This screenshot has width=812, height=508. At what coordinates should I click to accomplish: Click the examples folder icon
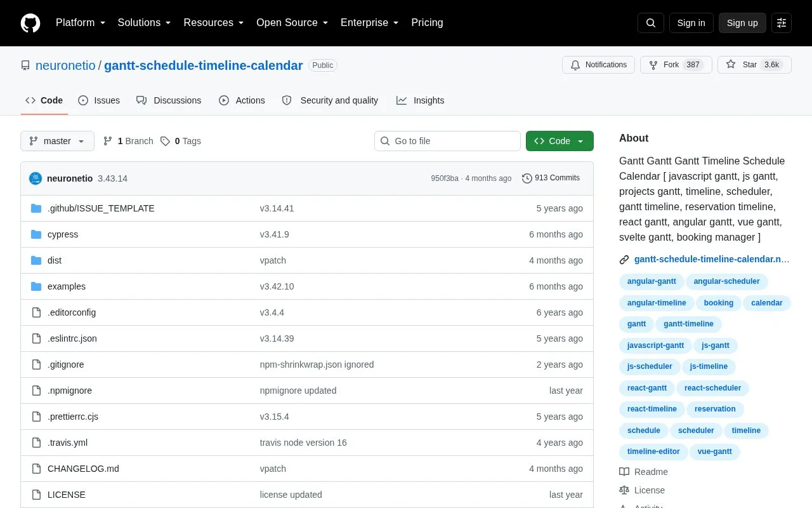point(36,286)
